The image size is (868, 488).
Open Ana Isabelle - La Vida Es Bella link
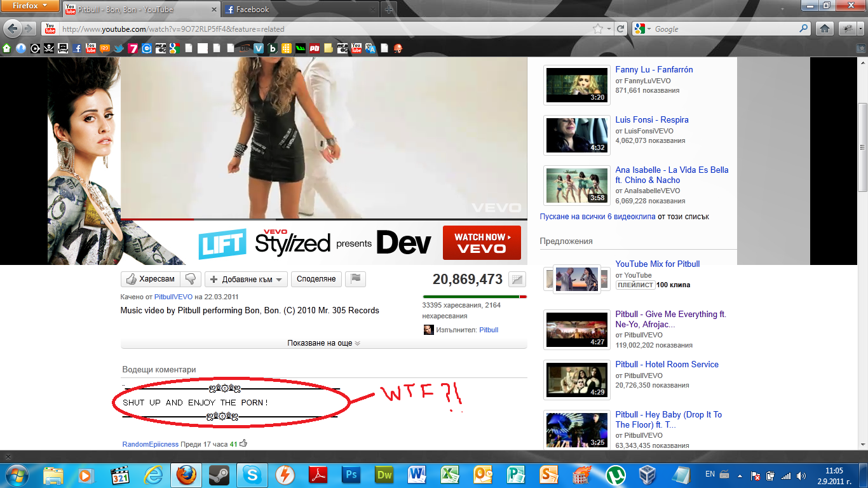coord(672,175)
